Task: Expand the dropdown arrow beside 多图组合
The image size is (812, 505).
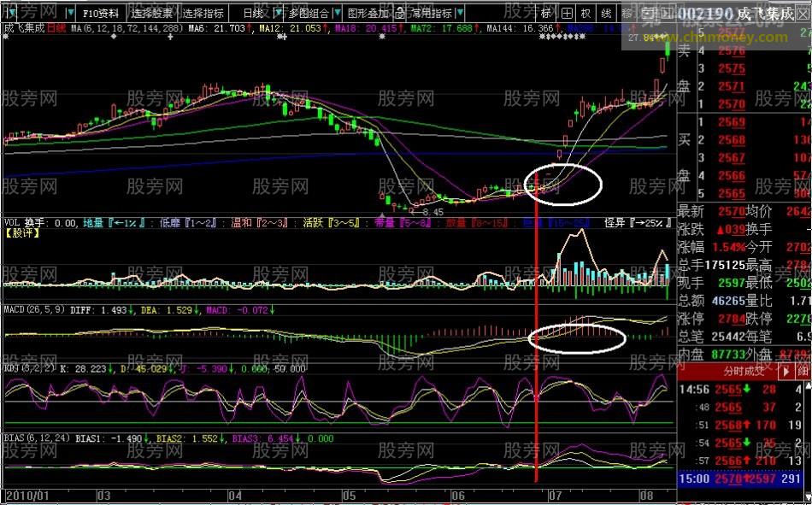Action: (x=338, y=13)
